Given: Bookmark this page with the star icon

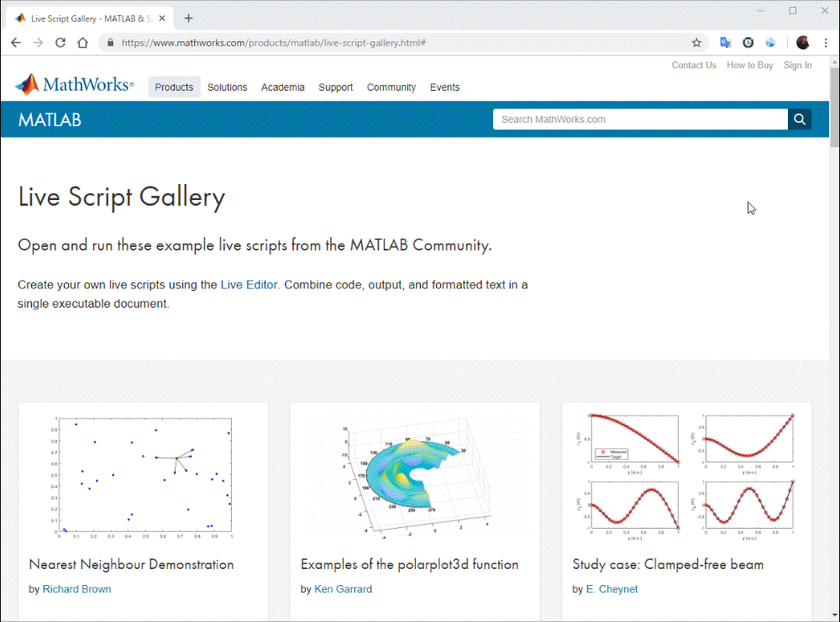Looking at the screenshot, I should (696, 43).
